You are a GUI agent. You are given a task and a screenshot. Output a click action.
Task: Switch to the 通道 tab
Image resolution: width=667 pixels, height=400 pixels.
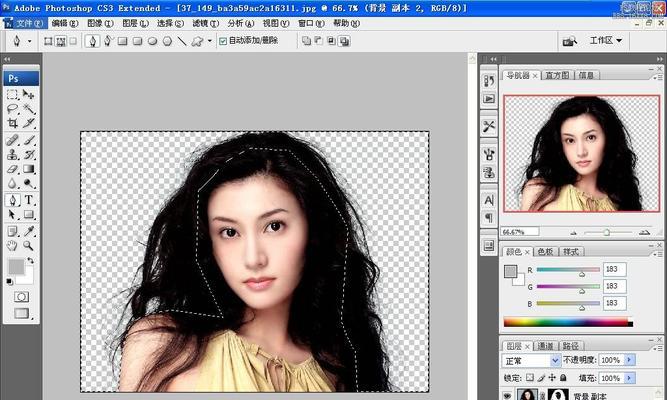click(545, 346)
